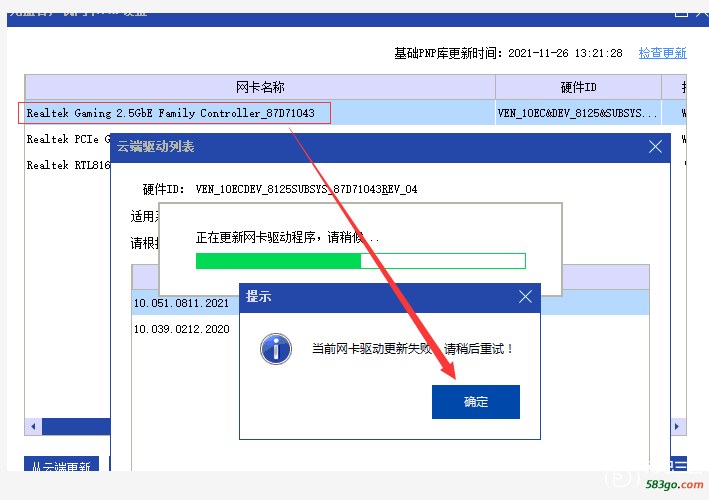Click the green driver update progress bar

point(360,261)
